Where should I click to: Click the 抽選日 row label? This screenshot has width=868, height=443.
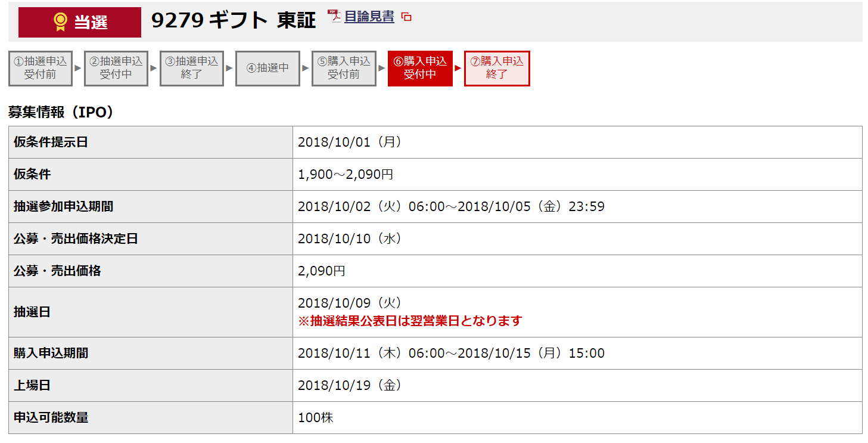(x=32, y=312)
